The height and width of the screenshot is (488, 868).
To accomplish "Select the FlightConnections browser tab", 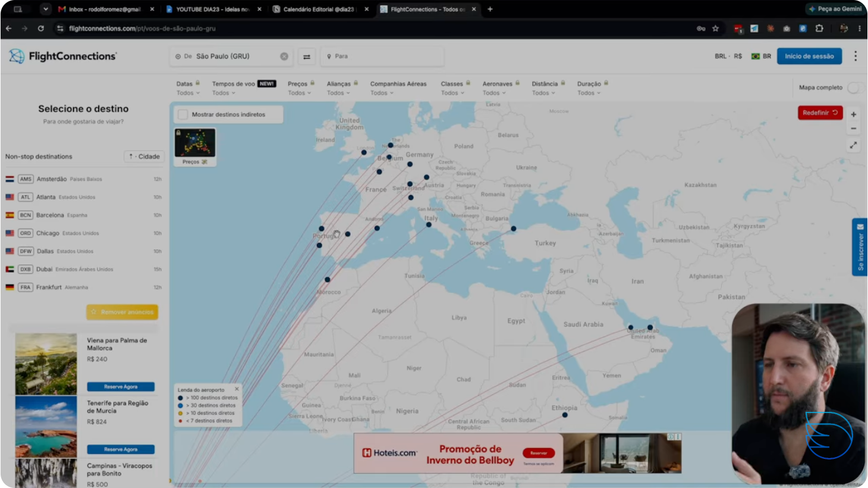I will pyautogui.click(x=428, y=9).
